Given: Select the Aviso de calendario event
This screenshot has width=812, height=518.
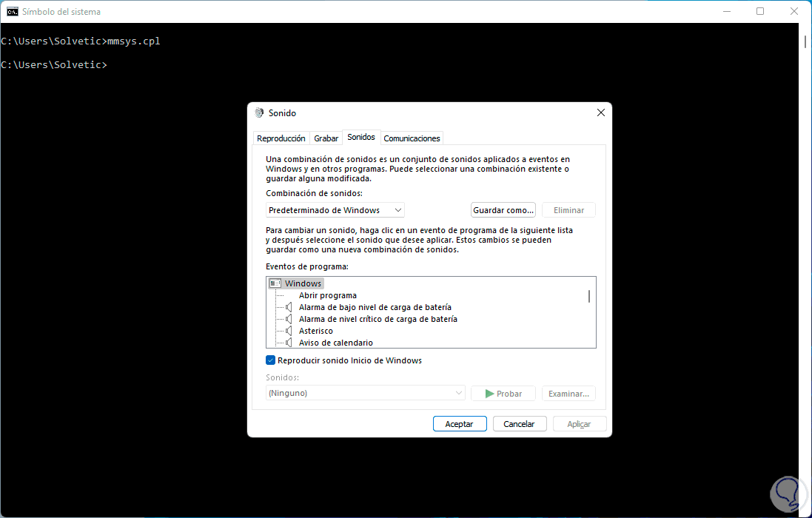Looking at the screenshot, I should [335, 343].
